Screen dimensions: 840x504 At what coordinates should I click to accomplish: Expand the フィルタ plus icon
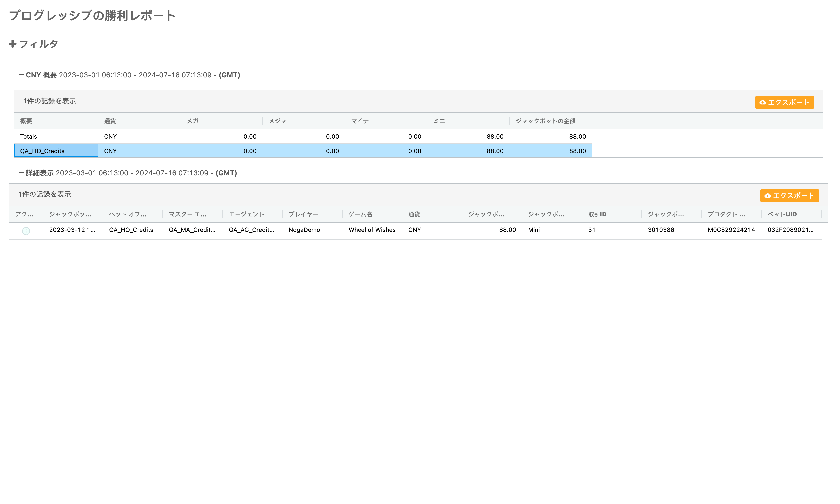pyautogui.click(x=12, y=44)
